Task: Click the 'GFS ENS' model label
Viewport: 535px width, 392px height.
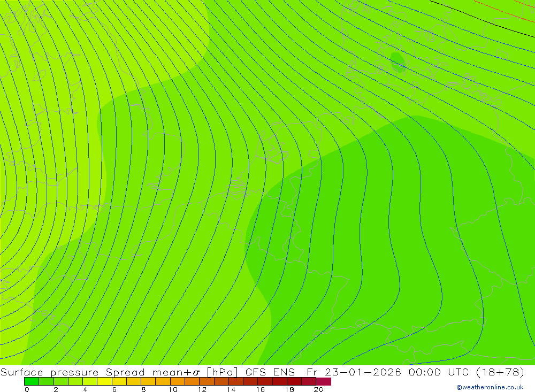Action: (x=270, y=372)
